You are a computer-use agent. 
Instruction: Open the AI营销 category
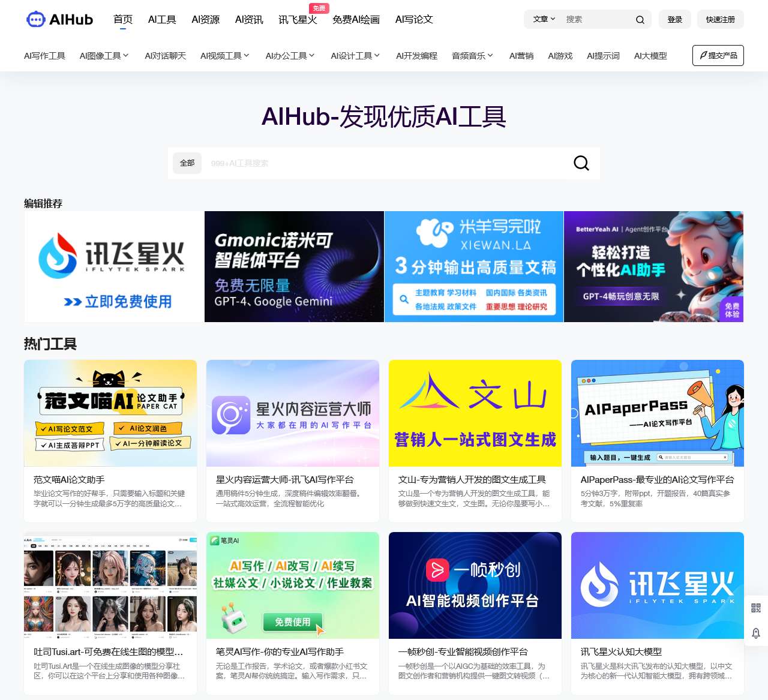[521, 56]
